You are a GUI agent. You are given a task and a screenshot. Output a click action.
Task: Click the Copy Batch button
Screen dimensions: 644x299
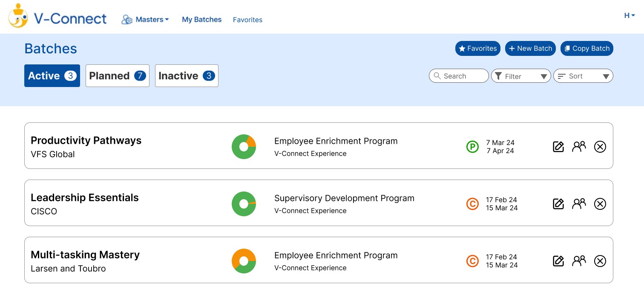[x=586, y=49]
